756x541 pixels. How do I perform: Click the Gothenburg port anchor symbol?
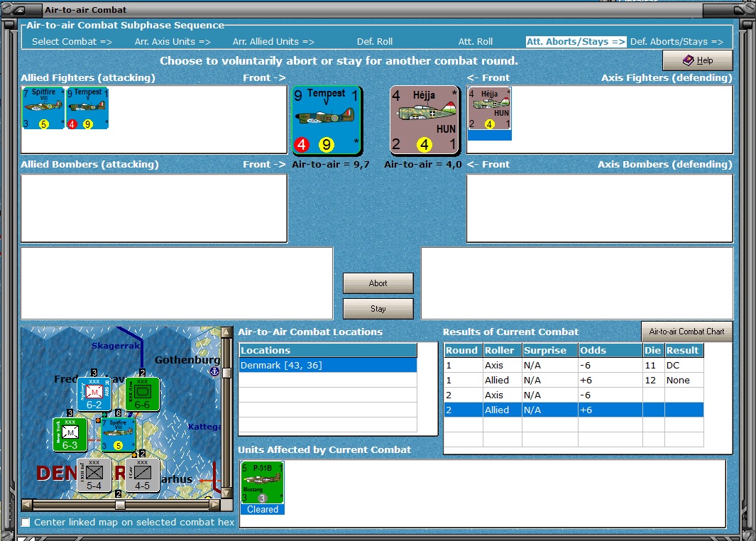click(214, 371)
